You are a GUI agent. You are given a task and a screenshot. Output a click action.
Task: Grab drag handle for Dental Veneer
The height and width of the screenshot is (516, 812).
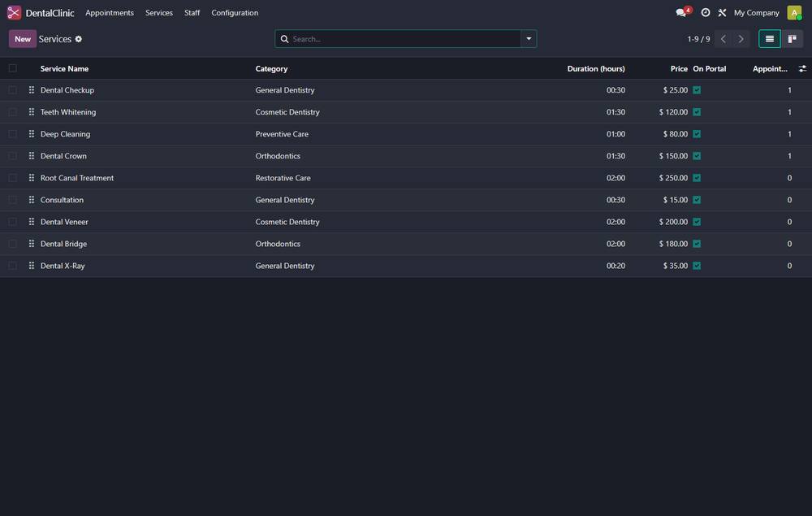[32, 222]
